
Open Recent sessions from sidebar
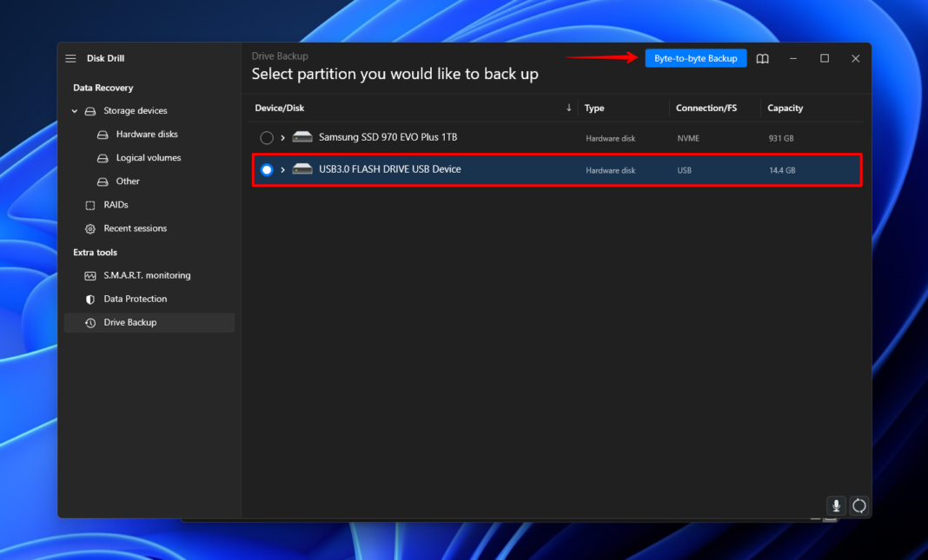coord(135,228)
